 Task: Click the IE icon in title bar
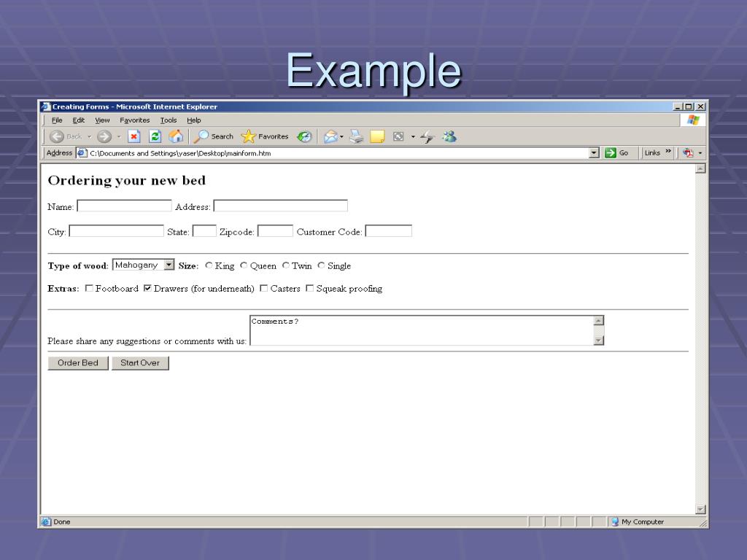click(46, 106)
